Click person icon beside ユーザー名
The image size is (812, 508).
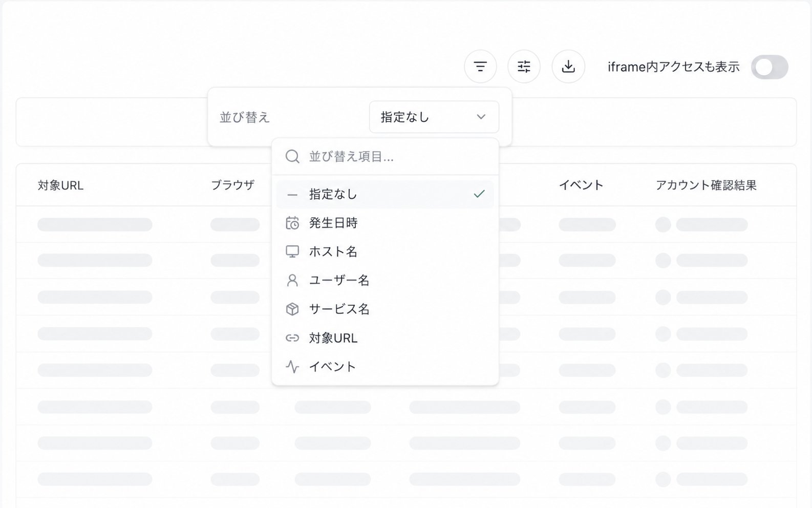pyautogui.click(x=292, y=280)
